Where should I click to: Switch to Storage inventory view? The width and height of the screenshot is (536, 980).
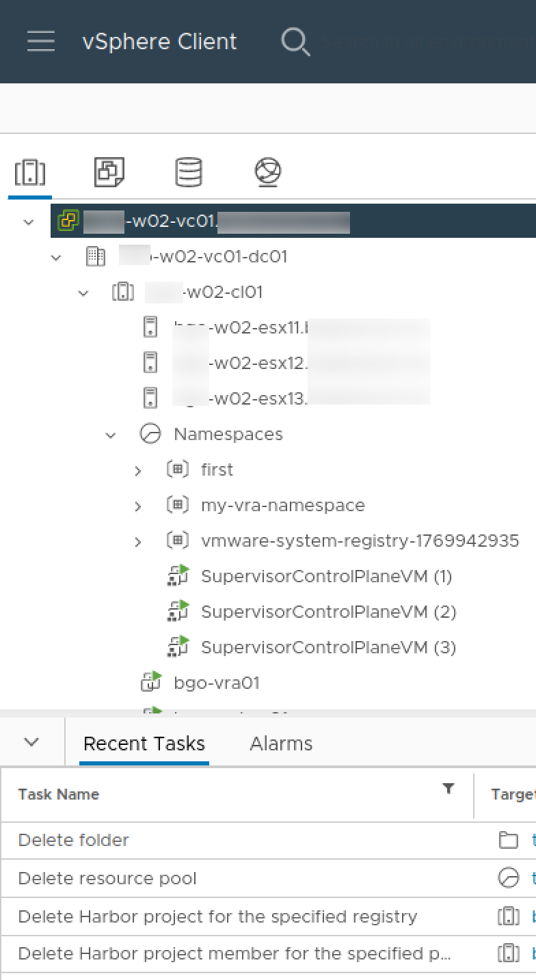point(189,172)
